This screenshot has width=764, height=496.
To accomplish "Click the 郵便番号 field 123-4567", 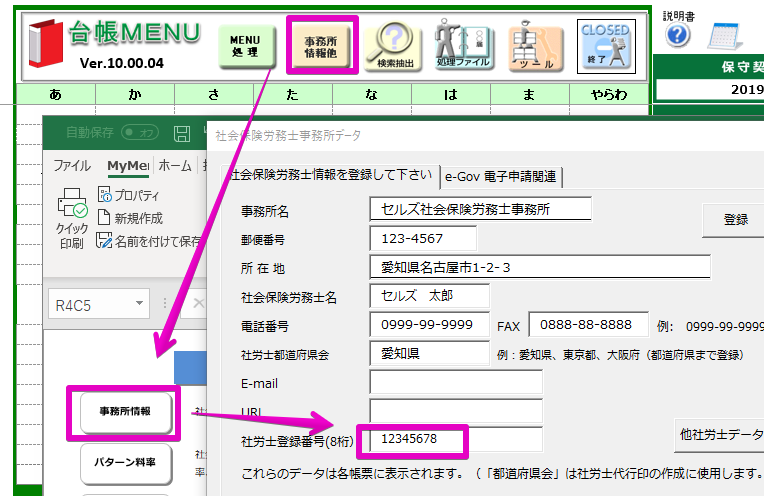I will 423,239.
